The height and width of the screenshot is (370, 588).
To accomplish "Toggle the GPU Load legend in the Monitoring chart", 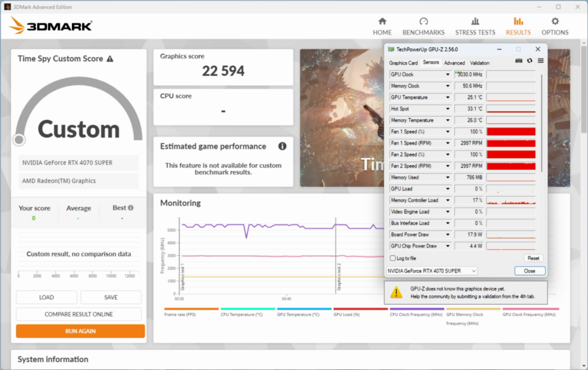I will click(x=360, y=312).
